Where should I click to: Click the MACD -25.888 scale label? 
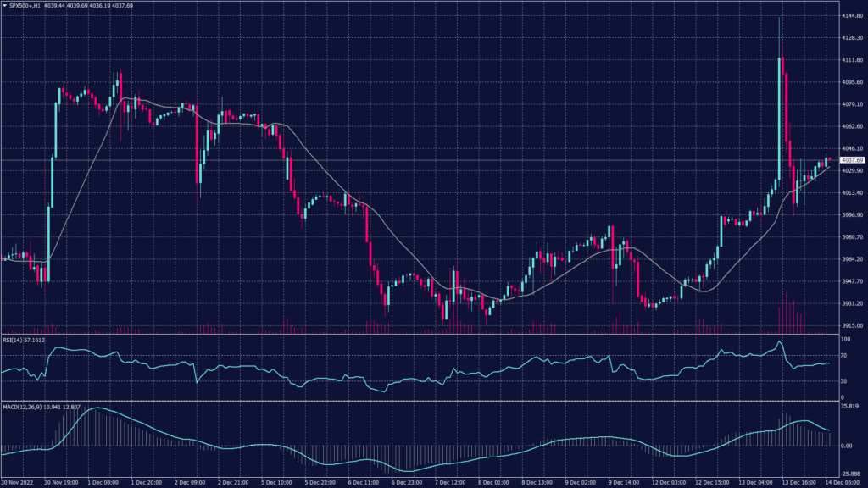(x=850, y=474)
